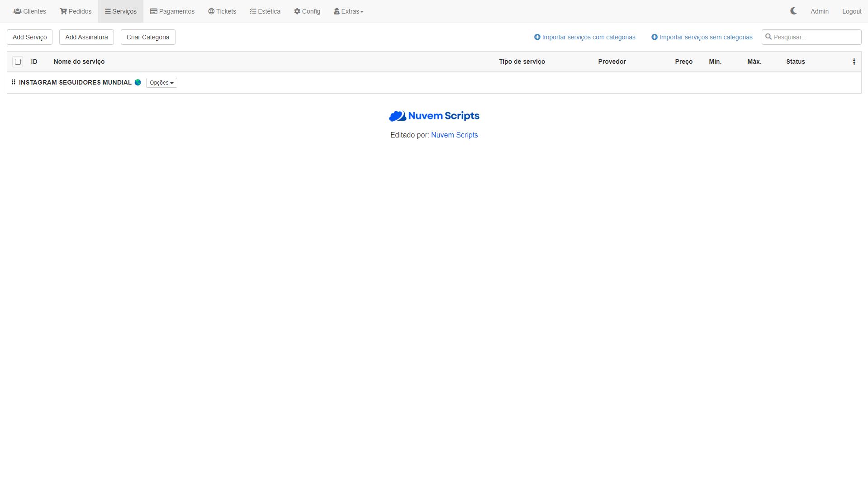Go to the Pagamentos section

[x=172, y=11]
